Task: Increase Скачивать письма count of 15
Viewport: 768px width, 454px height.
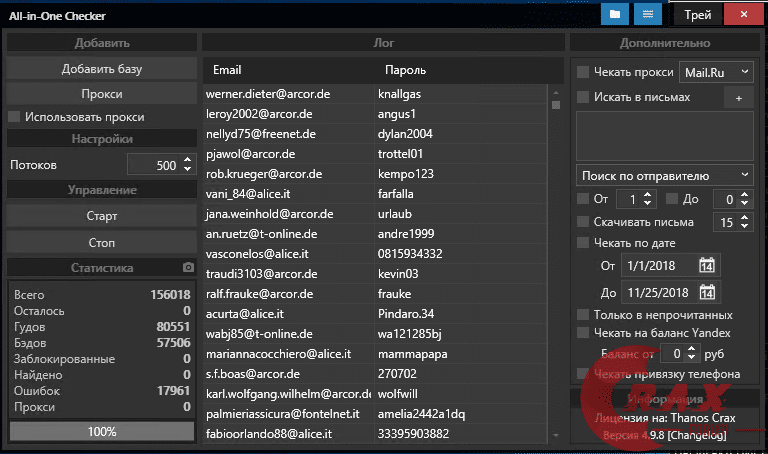Action: tap(744, 218)
